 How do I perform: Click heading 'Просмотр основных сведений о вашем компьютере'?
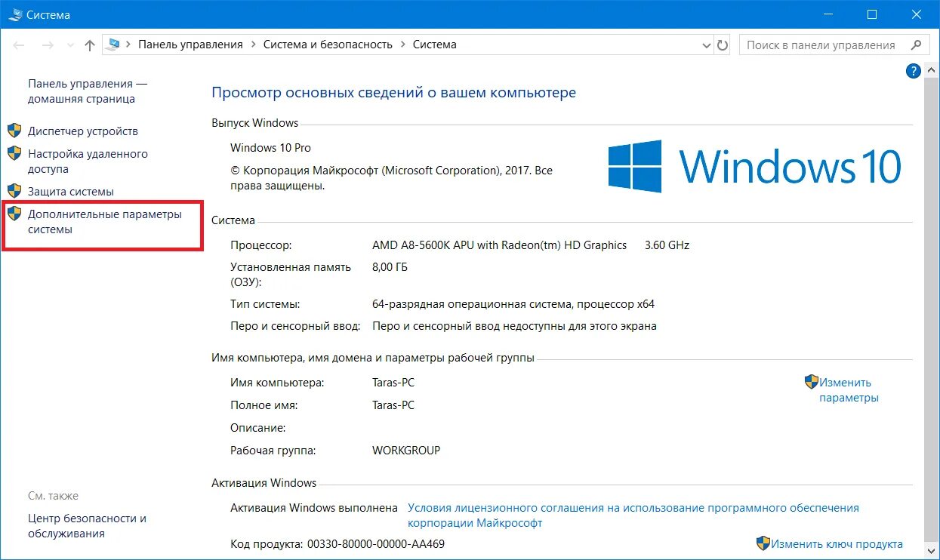pyautogui.click(x=394, y=93)
